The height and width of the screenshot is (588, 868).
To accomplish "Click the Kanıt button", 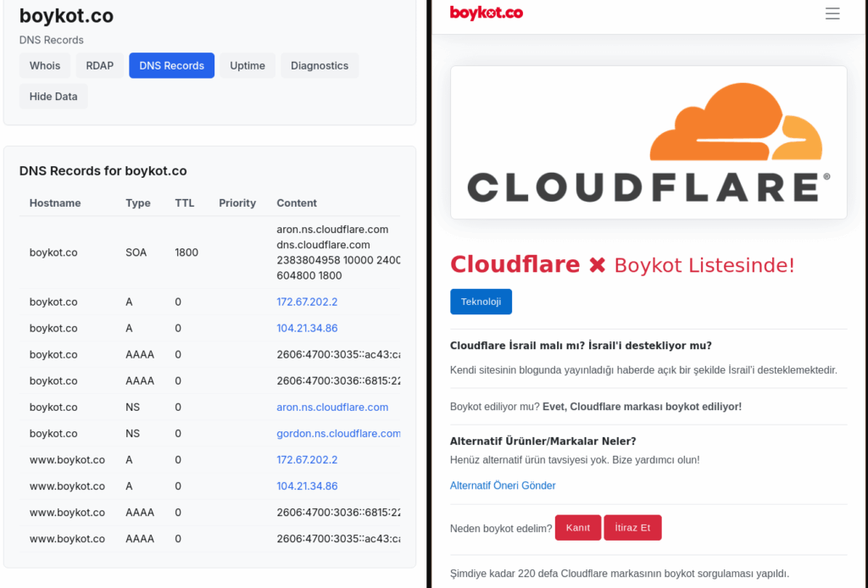I will point(578,528).
